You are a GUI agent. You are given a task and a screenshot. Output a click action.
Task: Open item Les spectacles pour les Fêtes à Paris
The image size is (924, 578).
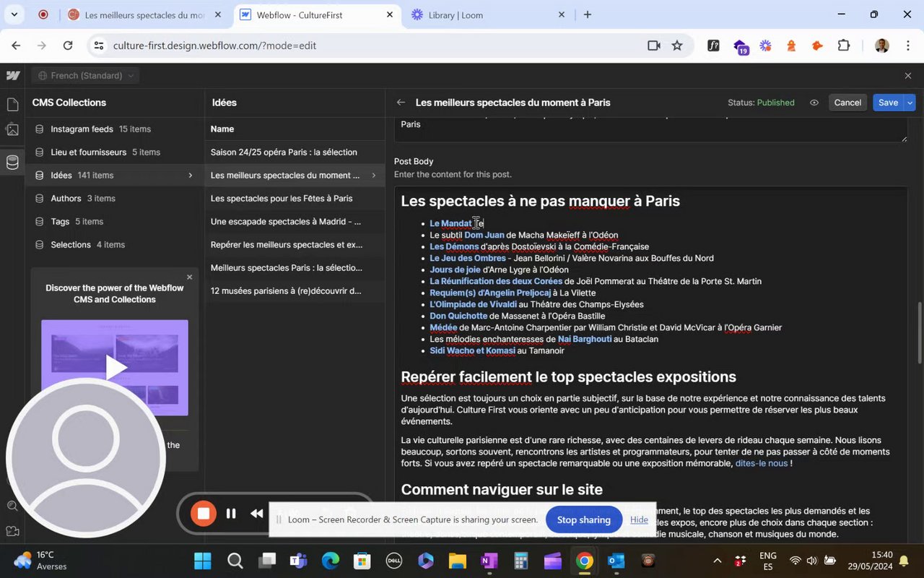(x=295, y=198)
